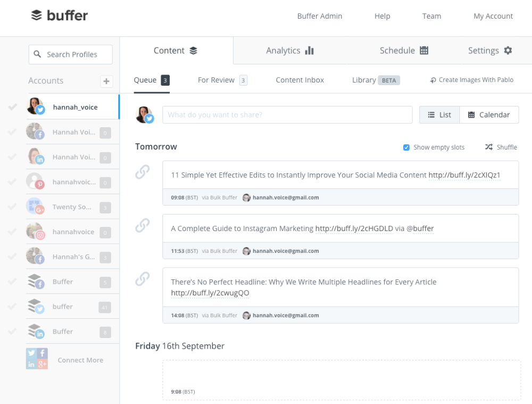Image resolution: width=532 pixels, height=404 pixels.
Task: Switch to Calendar view
Action: [x=489, y=115]
